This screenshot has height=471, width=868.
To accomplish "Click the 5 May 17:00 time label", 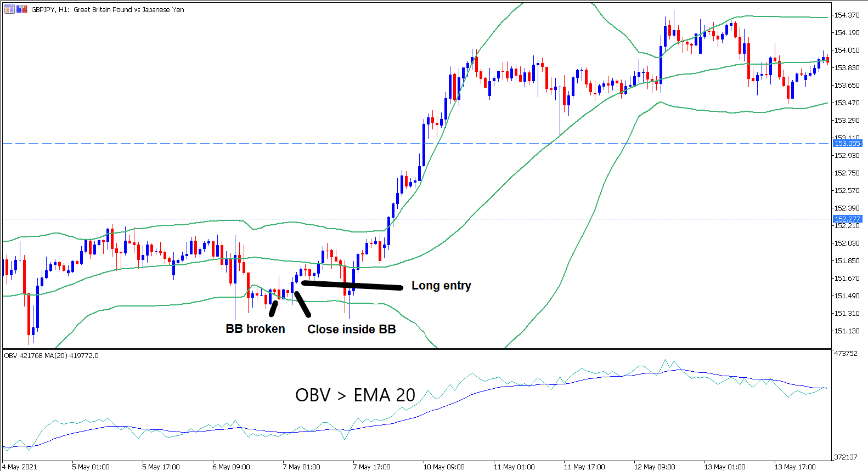I will tap(161, 467).
